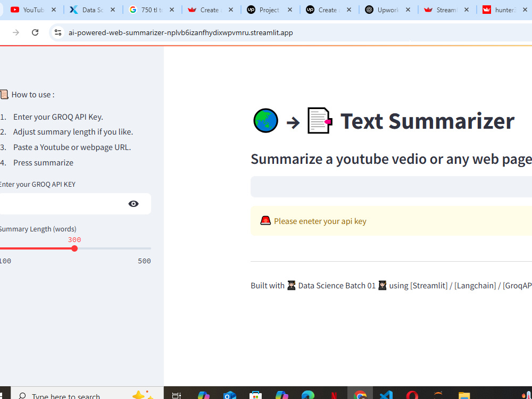Viewport: 532px width, 399px height.
Task: Click 'Built with Data Science Batch 01' footer
Action: pos(313,286)
